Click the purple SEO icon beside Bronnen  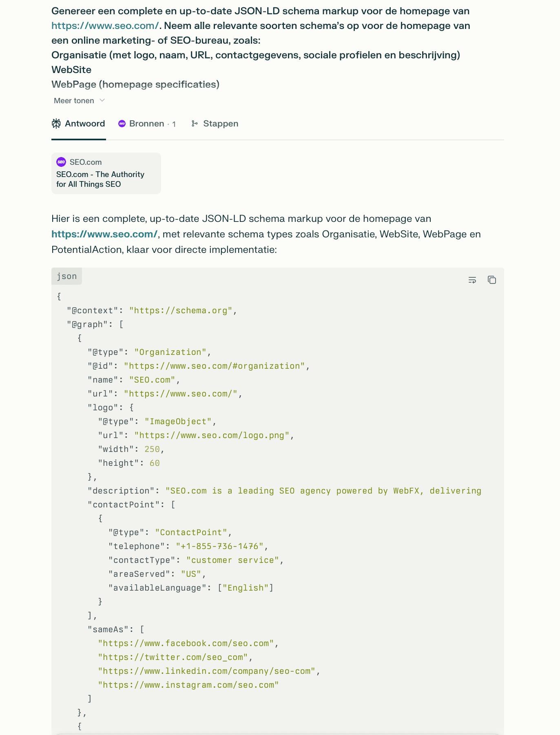click(122, 124)
